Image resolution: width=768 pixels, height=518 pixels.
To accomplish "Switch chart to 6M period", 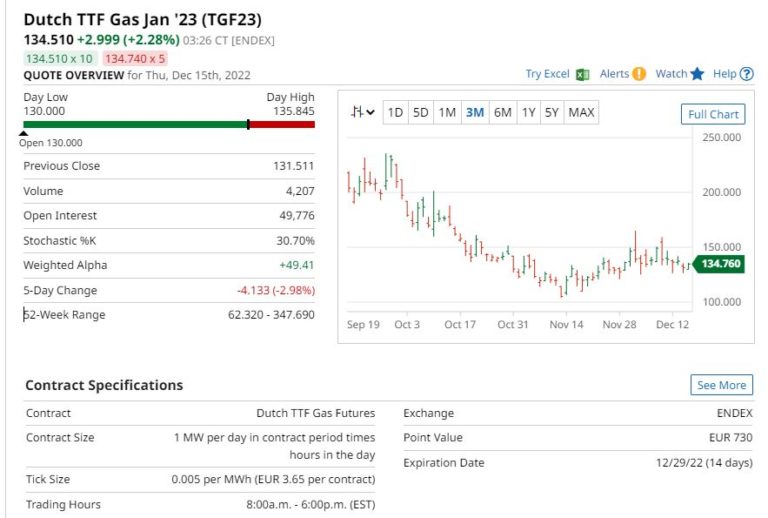I will tap(502, 112).
